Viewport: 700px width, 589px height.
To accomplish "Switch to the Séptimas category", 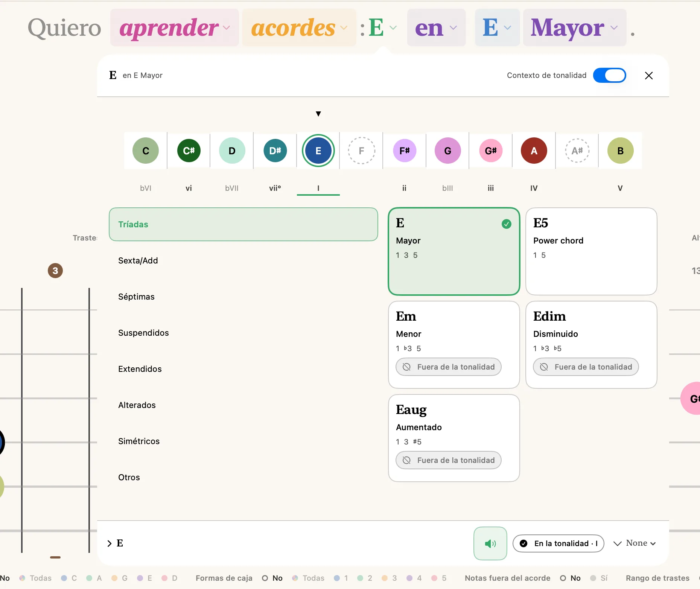I will [x=243, y=297].
